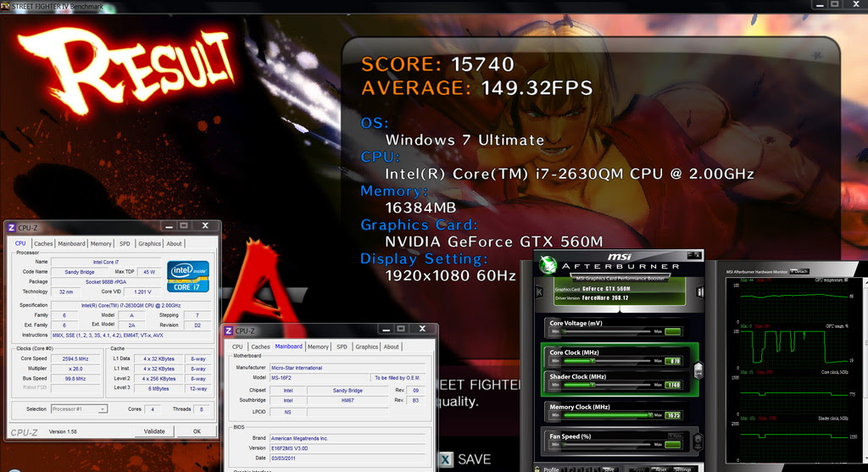
Task: Click the fan user-define icon beside Fan Speed
Action: pos(698,441)
